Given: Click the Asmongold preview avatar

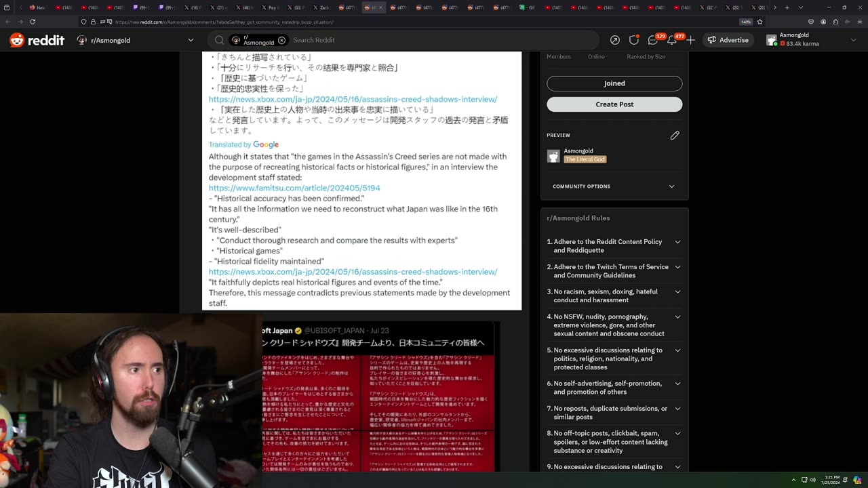Looking at the screenshot, I should [553, 156].
